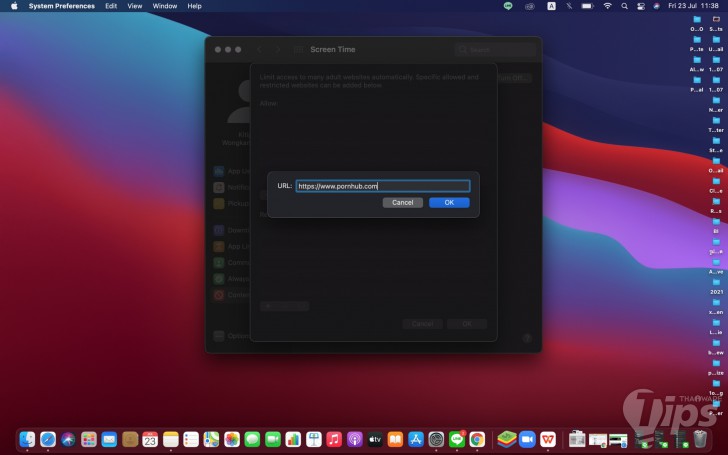Open Apple TV from the Dock
The image size is (728, 455).
point(375,439)
